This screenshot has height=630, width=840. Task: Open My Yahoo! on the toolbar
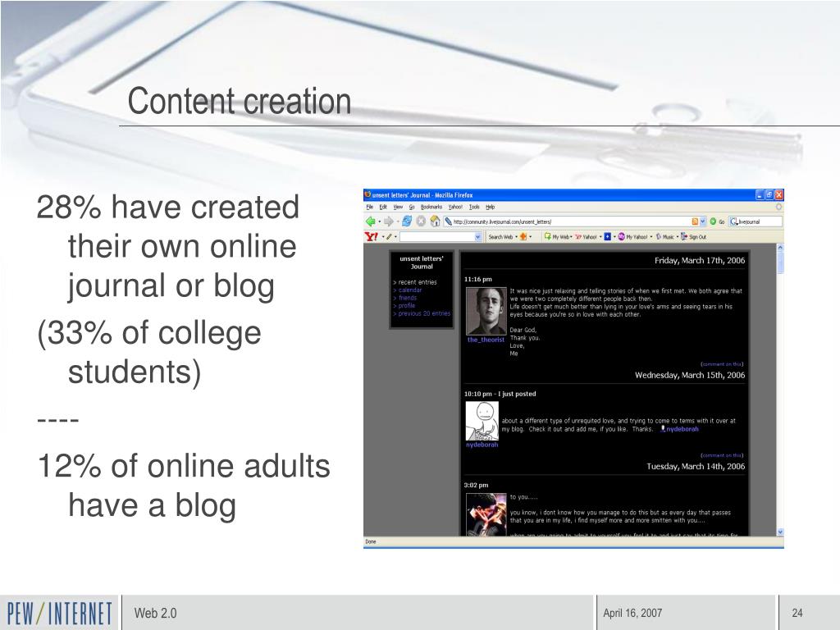[x=634, y=237]
